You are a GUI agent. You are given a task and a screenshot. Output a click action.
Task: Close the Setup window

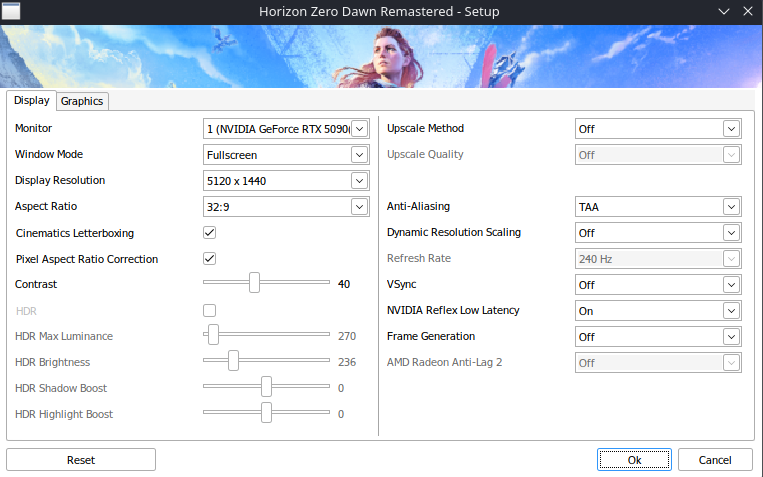(748, 11)
